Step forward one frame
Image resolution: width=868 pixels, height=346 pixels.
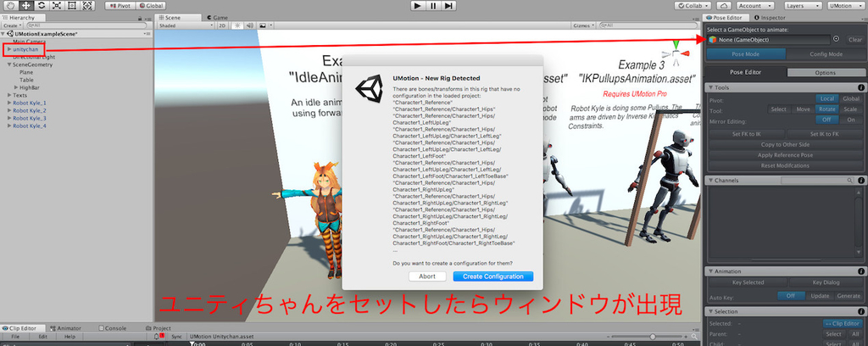[x=449, y=6]
